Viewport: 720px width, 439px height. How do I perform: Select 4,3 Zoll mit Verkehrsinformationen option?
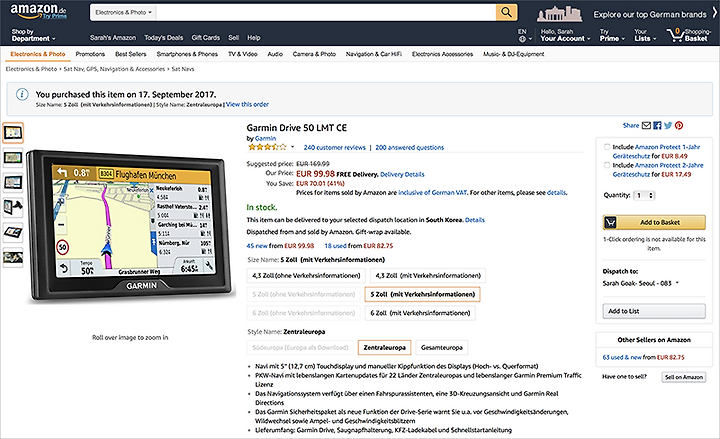click(x=428, y=276)
